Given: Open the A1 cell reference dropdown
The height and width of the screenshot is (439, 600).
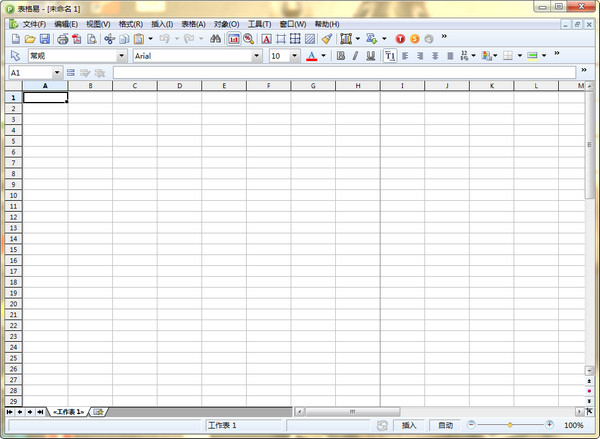Looking at the screenshot, I should 57,73.
